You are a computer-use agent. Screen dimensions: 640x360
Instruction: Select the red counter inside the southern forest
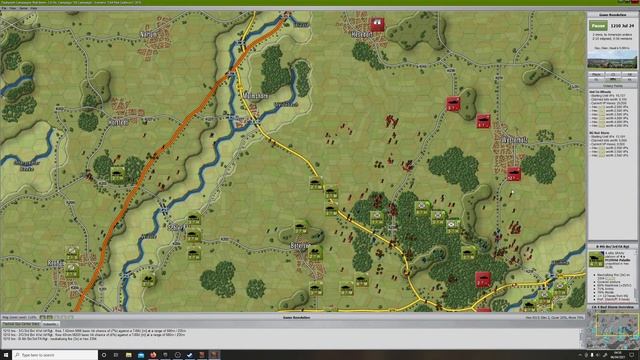pyautogui.click(x=483, y=280)
